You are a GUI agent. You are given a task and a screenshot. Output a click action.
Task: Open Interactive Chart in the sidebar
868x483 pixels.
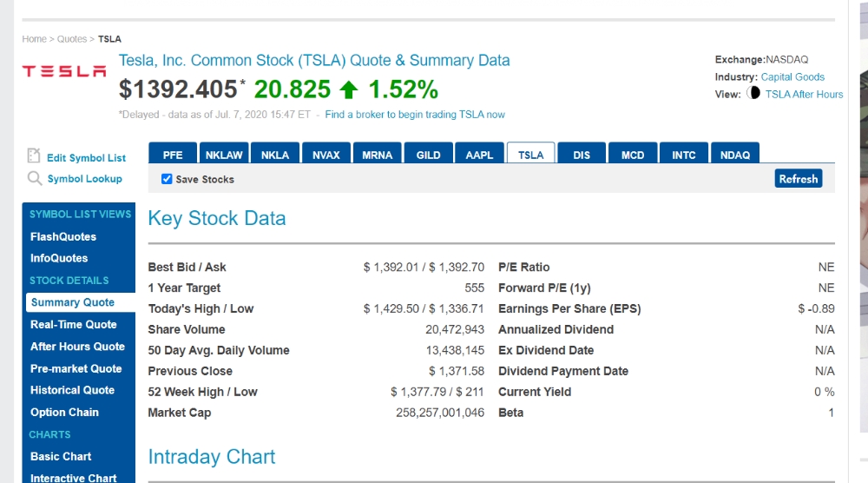pyautogui.click(x=74, y=478)
